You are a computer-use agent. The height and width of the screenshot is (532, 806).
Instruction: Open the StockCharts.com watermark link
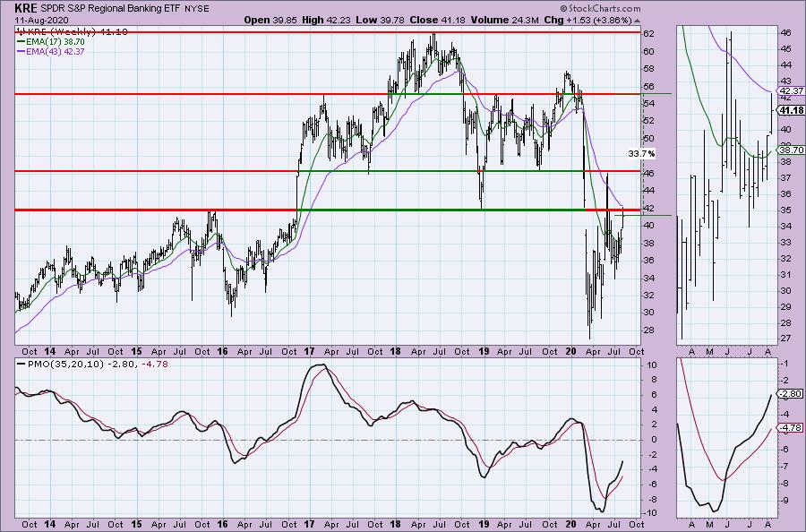tap(600, 8)
